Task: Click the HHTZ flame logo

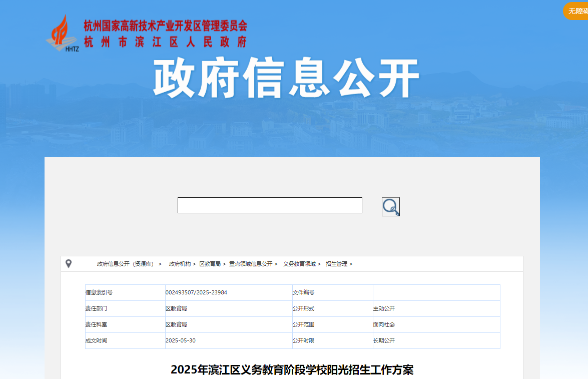Action: coord(62,33)
